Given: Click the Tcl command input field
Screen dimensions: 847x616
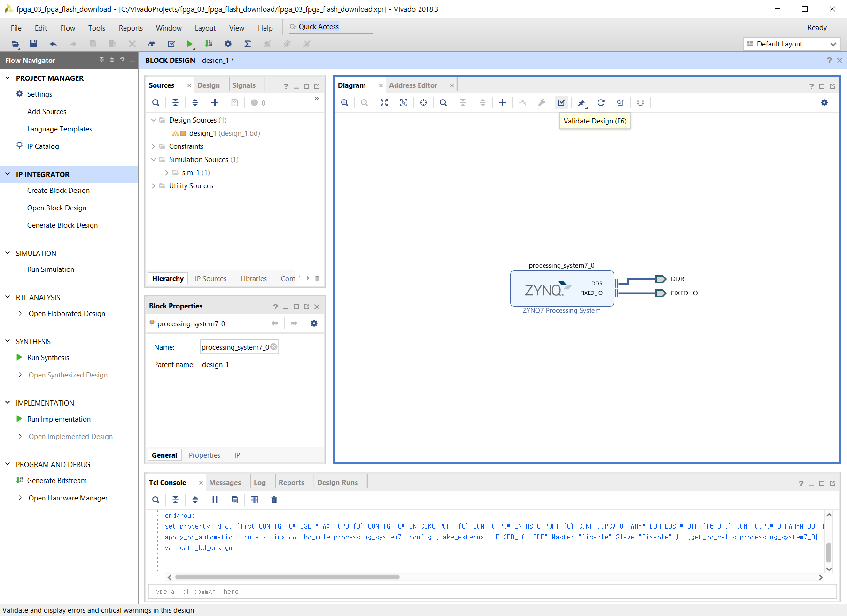Looking at the screenshot, I should point(492,592).
